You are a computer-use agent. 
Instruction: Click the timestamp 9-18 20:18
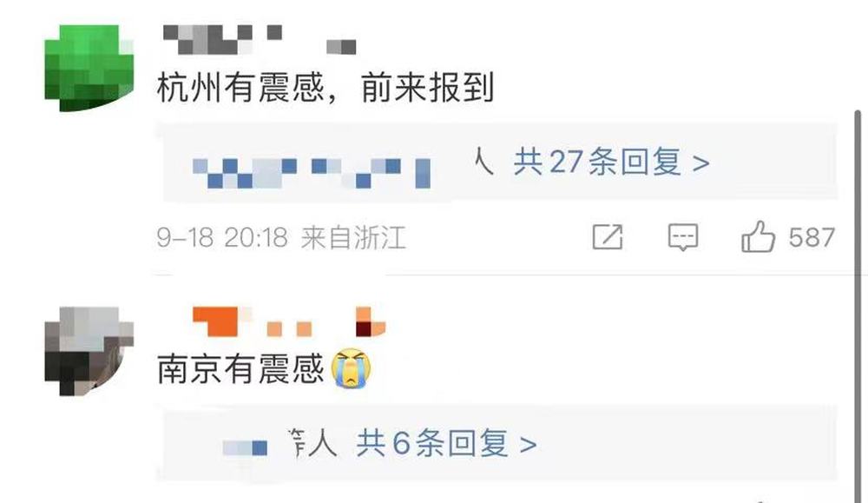point(222,238)
